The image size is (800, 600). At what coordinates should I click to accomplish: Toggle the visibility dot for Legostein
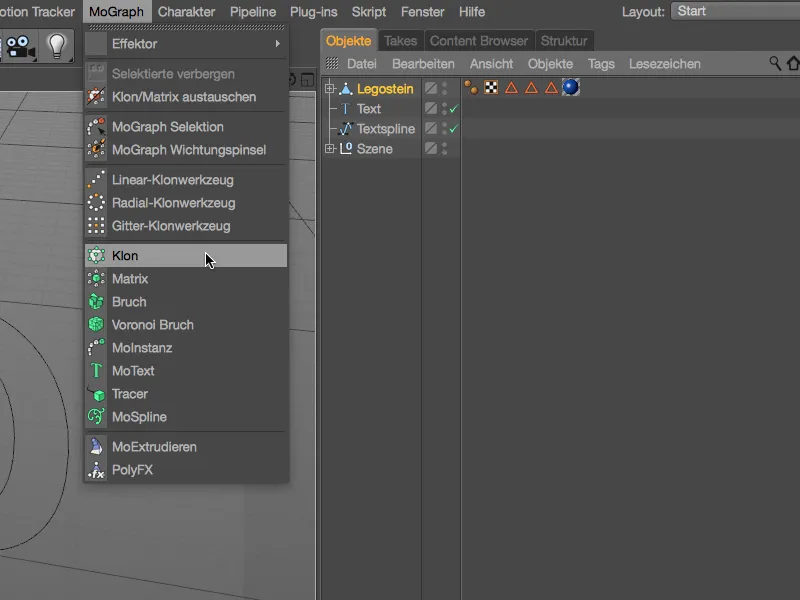pyautogui.click(x=444, y=85)
